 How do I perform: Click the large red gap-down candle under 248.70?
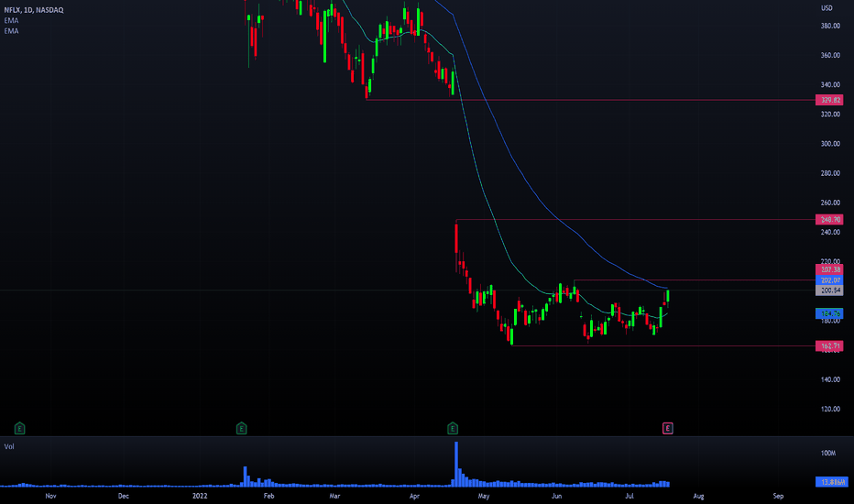[456, 238]
